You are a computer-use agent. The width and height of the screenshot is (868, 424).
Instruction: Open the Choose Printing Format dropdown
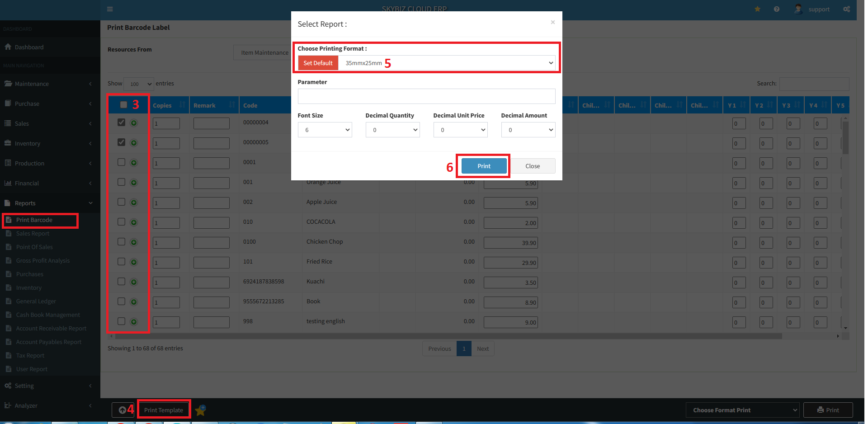pos(448,63)
